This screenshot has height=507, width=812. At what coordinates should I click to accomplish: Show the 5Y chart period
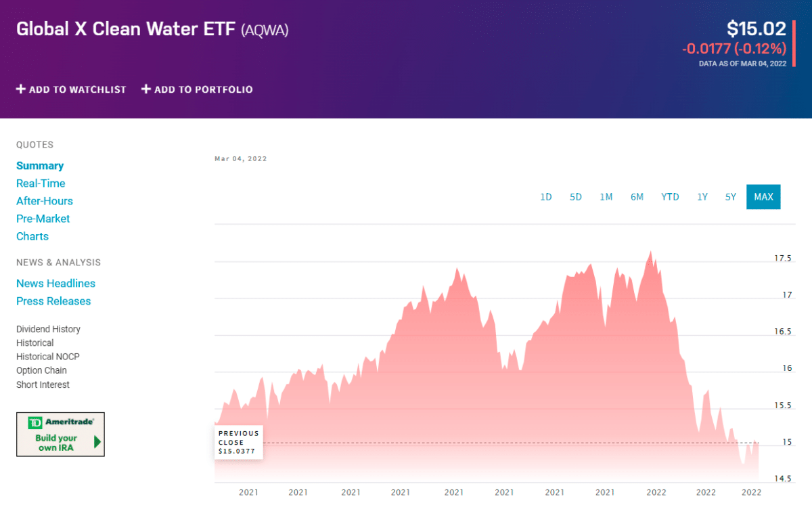click(731, 197)
